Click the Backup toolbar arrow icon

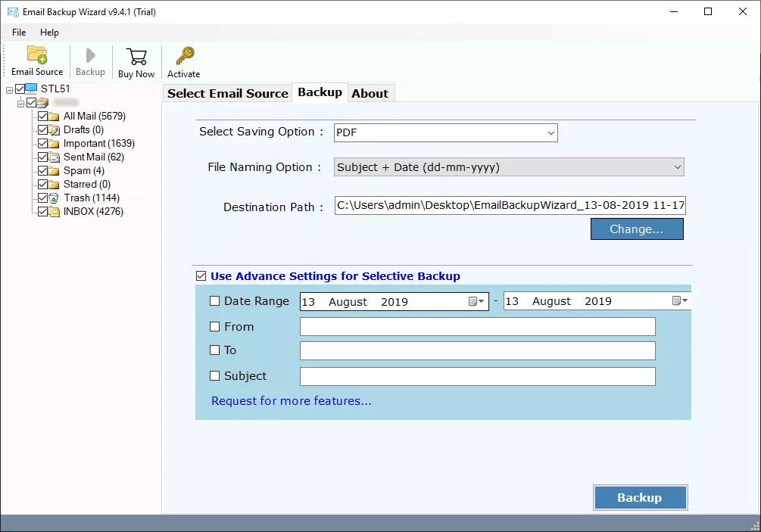(90, 56)
